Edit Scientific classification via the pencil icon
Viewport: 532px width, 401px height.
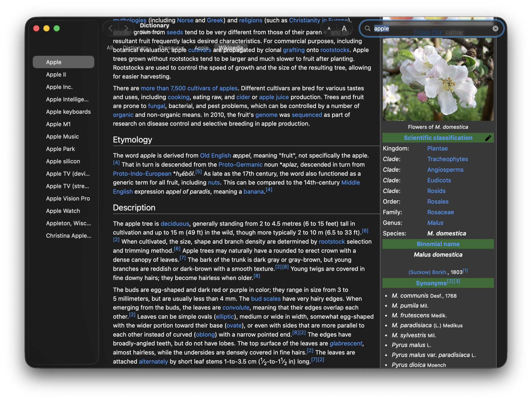[488, 138]
